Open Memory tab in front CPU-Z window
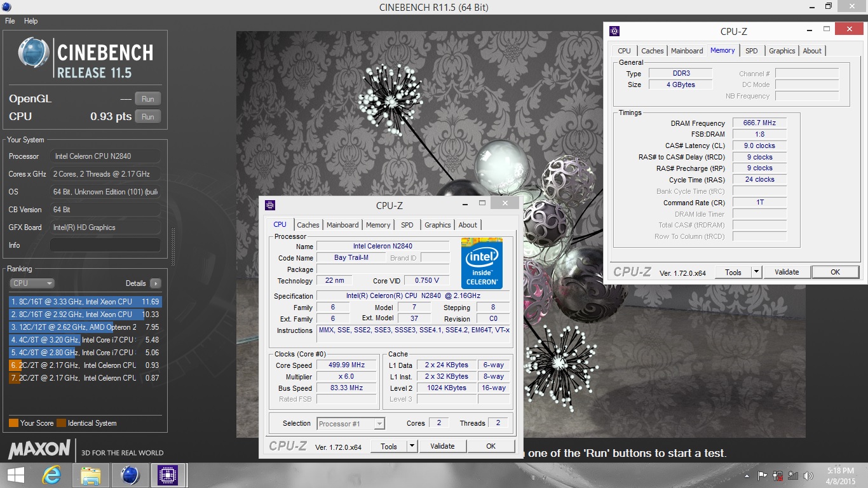Image resolution: width=868 pixels, height=488 pixels. tap(378, 225)
